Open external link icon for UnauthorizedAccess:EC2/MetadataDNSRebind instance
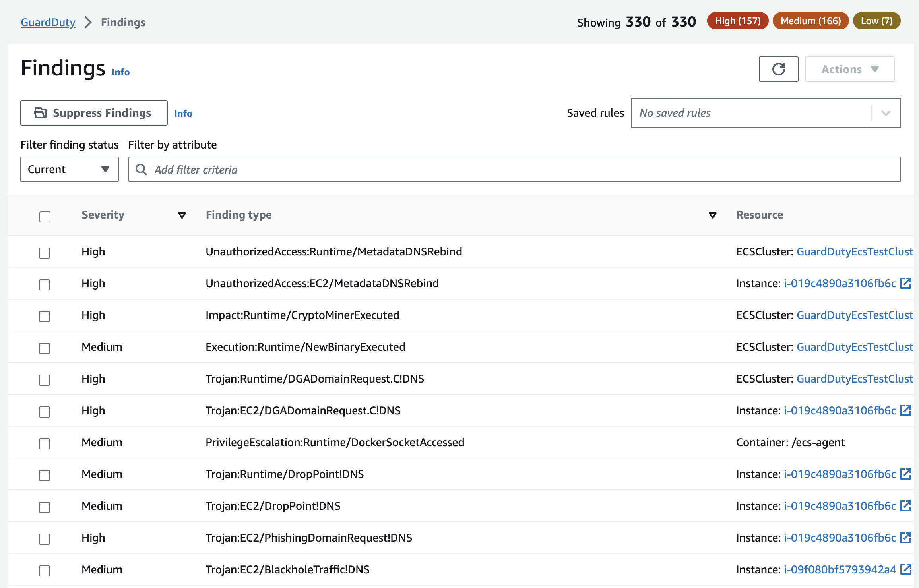Screen dimensions: 919x588 pos(905,283)
